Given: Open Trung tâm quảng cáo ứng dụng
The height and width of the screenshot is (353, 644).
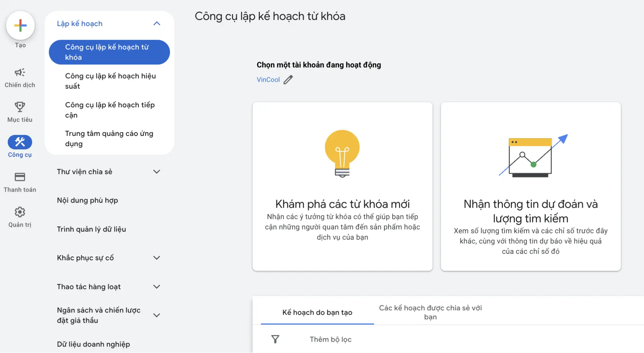Looking at the screenshot, I should (x=109, y=139).
